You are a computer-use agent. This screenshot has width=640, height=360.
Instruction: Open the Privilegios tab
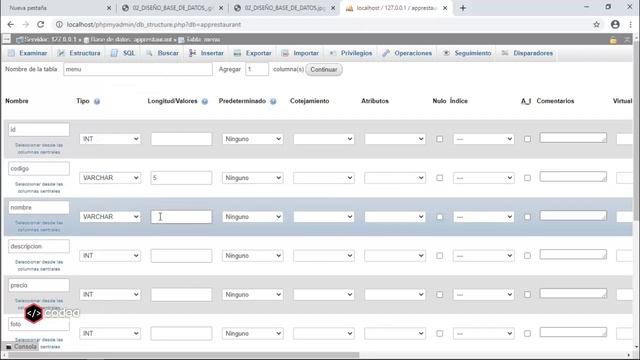click(351, 53)
